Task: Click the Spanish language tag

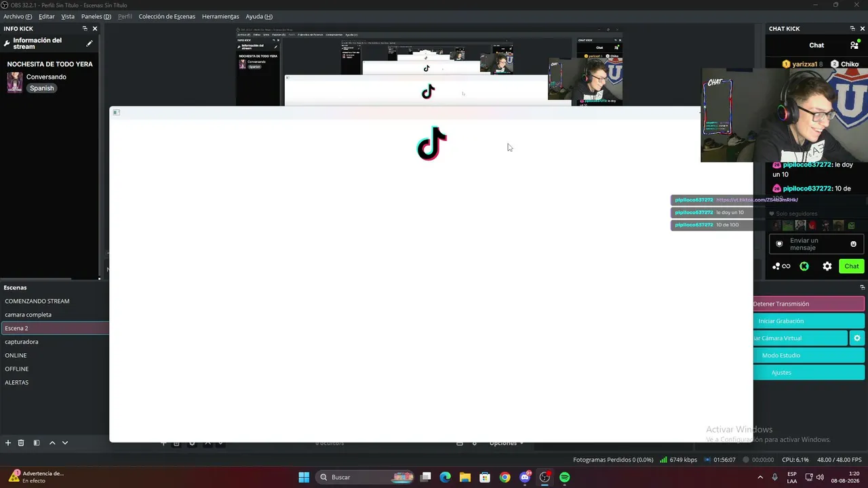Action: click(x=41, y=88)
